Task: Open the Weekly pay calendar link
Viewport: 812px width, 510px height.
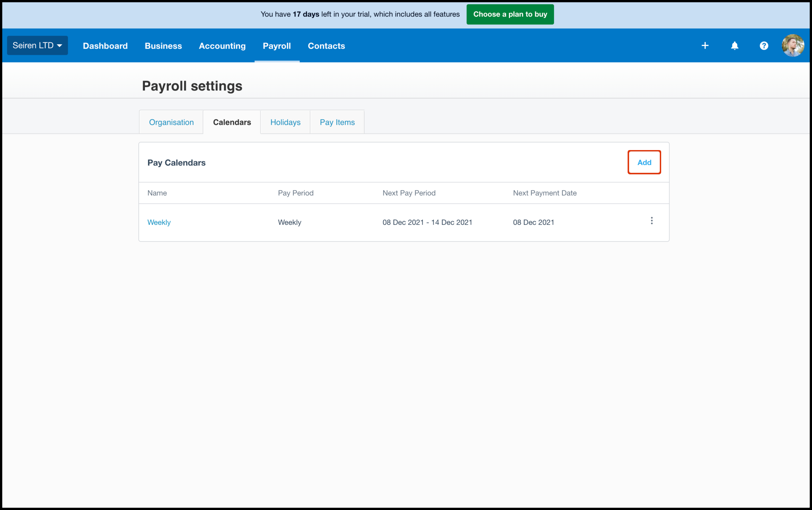Action: pos(159,222)
